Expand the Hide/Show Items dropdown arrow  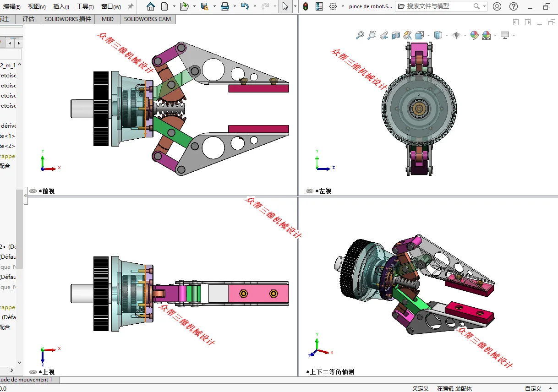click(465, 35)
